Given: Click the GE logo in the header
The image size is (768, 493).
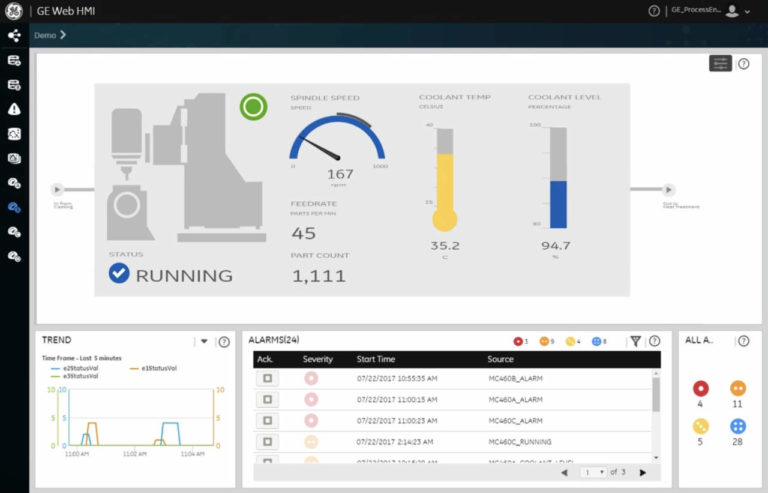Looking at the screenshot, I should tap(14, 11).
